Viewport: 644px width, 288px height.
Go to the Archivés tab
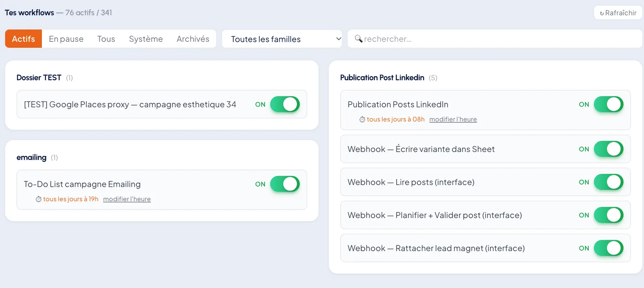pyautogui.click(x=193, y=39)
